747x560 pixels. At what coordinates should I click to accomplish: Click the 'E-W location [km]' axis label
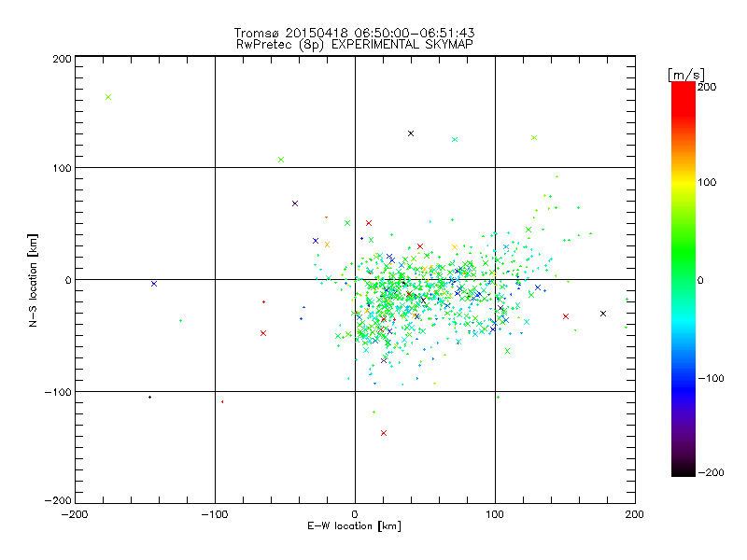click(354, 525)
